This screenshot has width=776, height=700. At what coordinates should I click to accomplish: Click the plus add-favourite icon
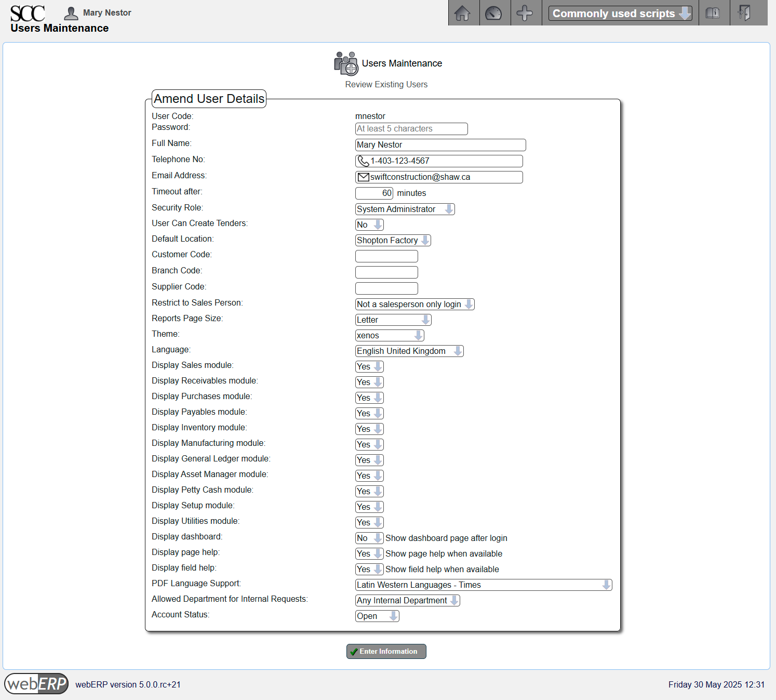525,13
